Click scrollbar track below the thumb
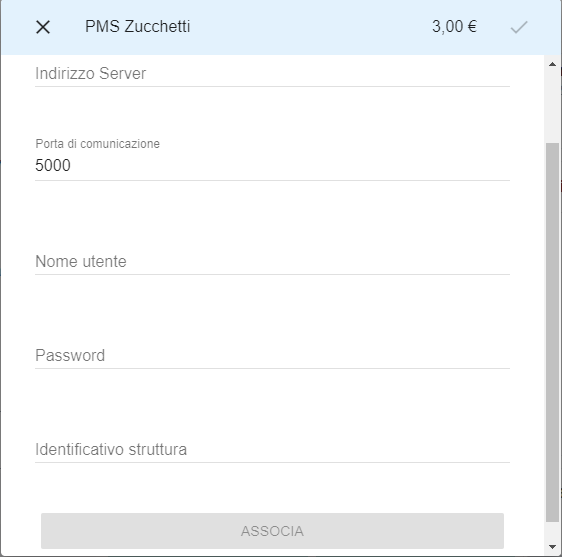This screenshot has height=557, width=562. (x=552, y=531)
